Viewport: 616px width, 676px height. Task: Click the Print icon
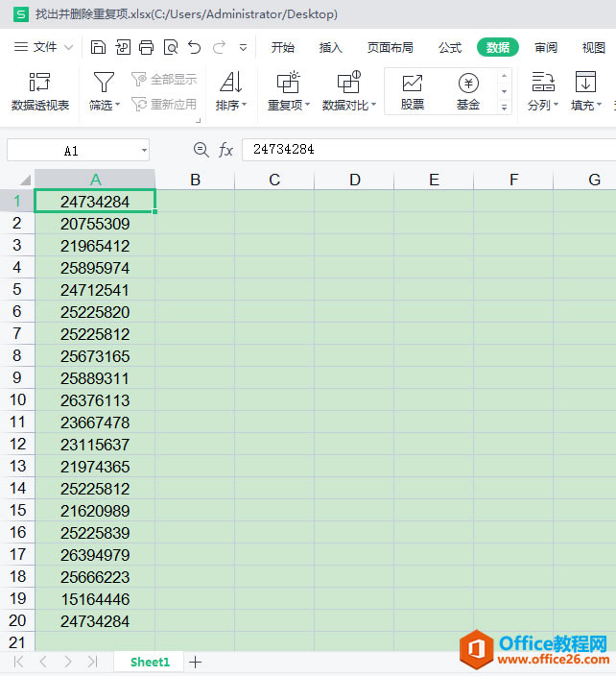tap(146, 47)
